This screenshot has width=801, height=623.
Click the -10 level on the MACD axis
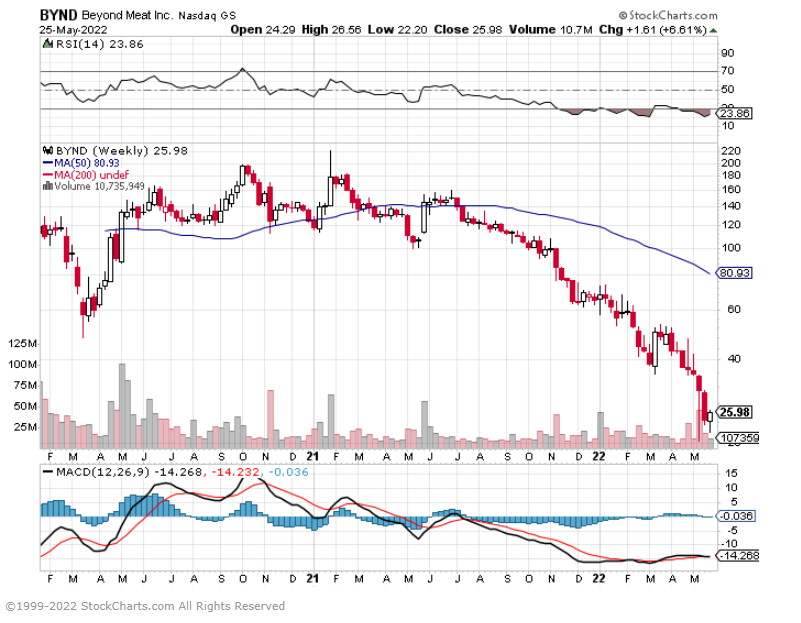(x=731, y=544)
